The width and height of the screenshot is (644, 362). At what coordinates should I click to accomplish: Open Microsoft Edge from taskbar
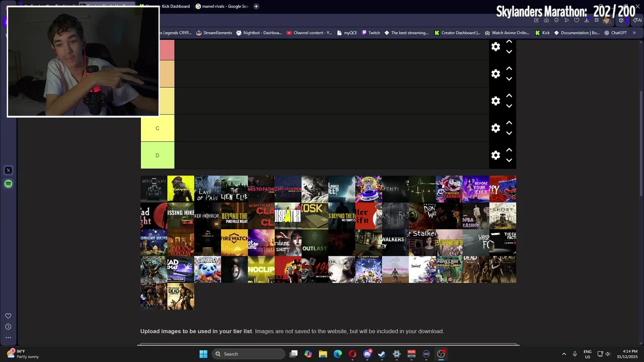click(338, 354)
